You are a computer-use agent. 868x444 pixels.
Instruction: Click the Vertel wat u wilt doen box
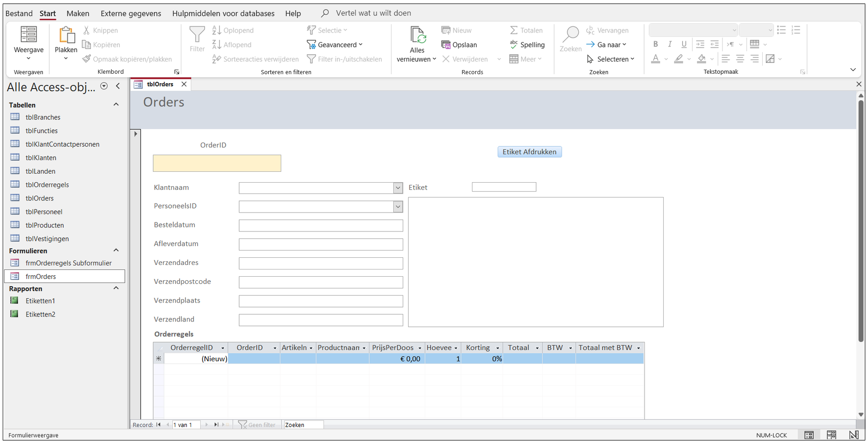tap(373, 13)
